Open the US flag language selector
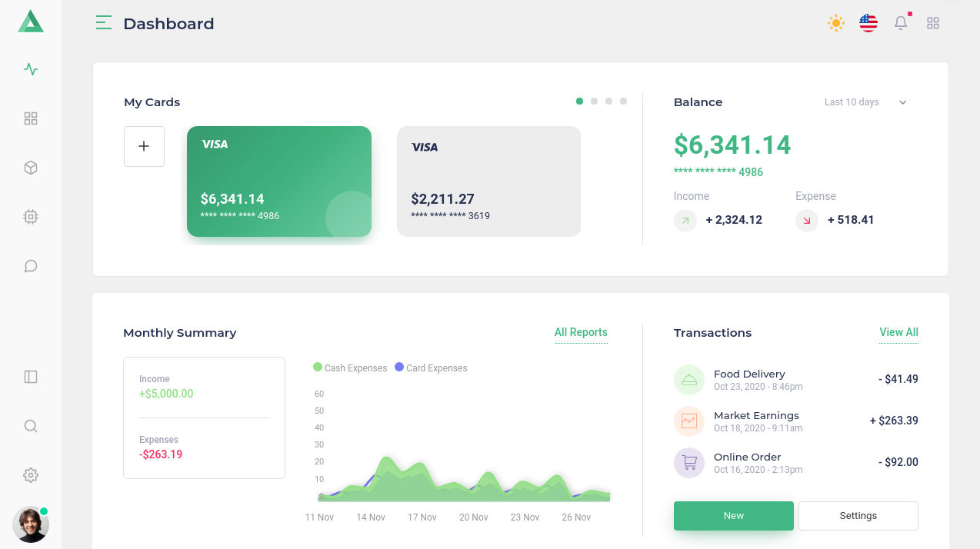This screenshot has height=549, width=980. point(868,23)
